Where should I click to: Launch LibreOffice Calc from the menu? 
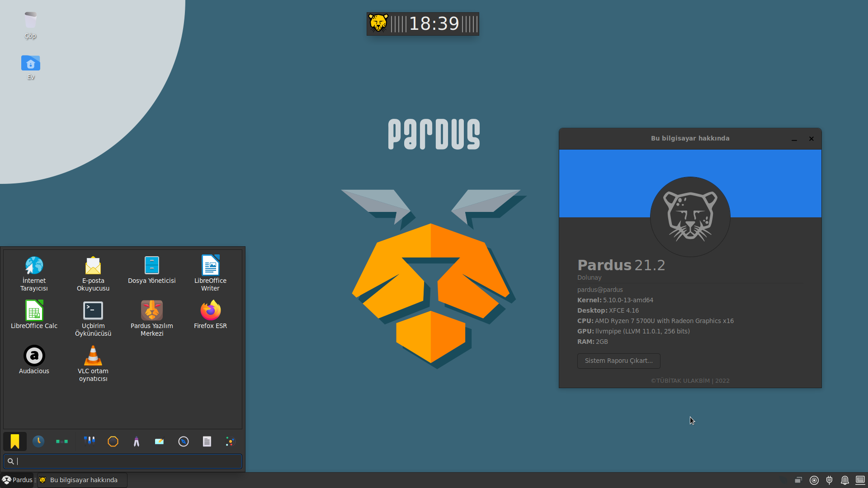(34, 315)
